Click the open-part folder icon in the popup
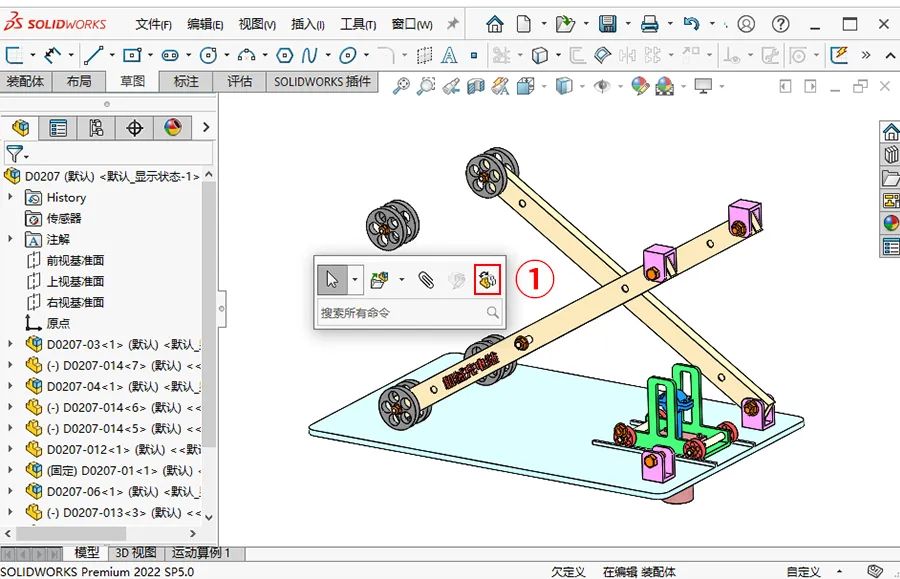 click(x=379, y=280)
